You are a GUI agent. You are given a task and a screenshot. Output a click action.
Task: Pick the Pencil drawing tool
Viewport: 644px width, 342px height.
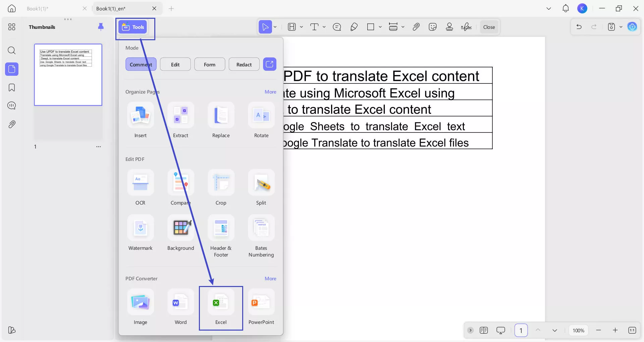(x=354, y=27)
